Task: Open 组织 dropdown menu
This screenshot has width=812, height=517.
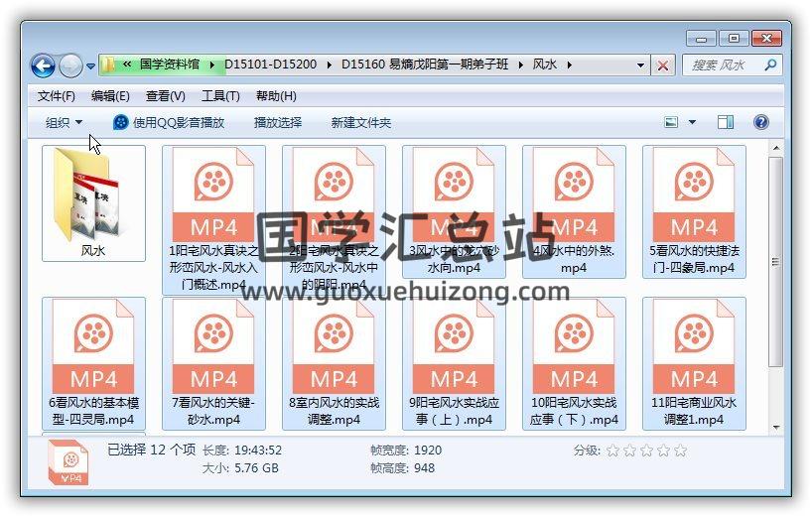Action: pos(64,123)
